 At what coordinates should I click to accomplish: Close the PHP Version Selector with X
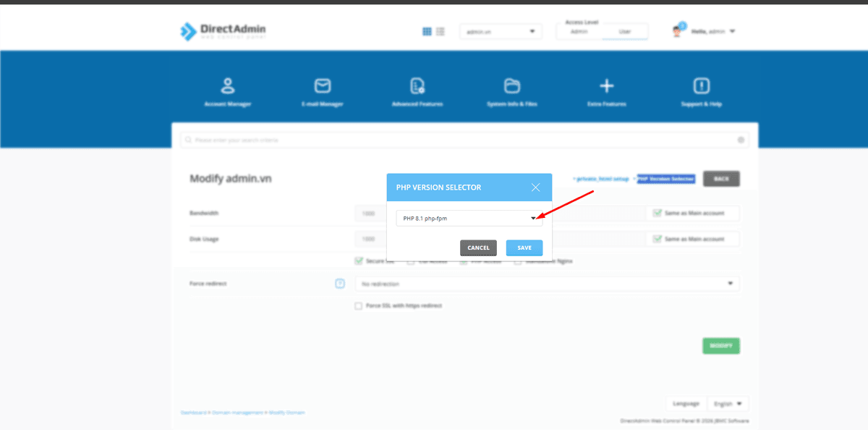(535, 187)
